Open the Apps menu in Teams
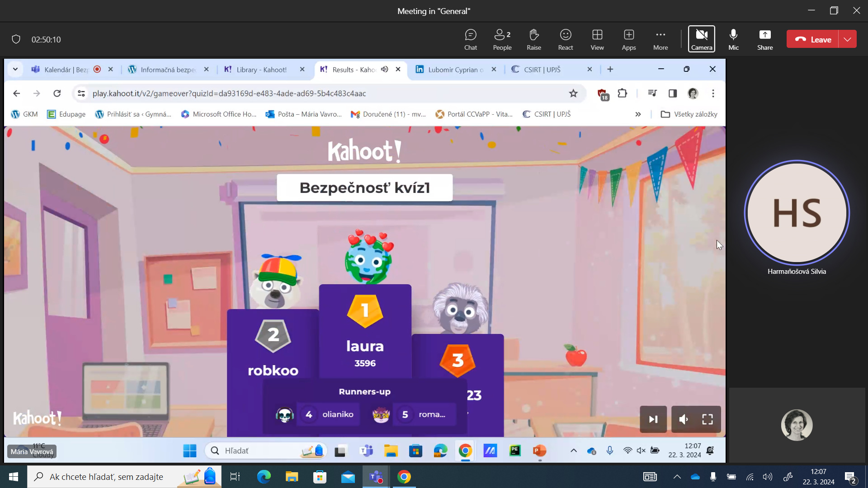868x488 pixels. [628, 39]
